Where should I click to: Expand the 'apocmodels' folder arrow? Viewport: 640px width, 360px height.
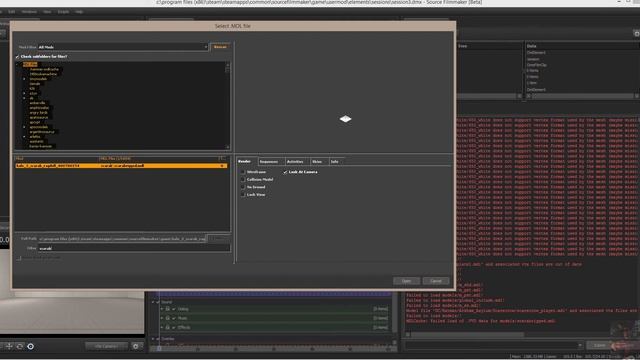click(24, 127)
